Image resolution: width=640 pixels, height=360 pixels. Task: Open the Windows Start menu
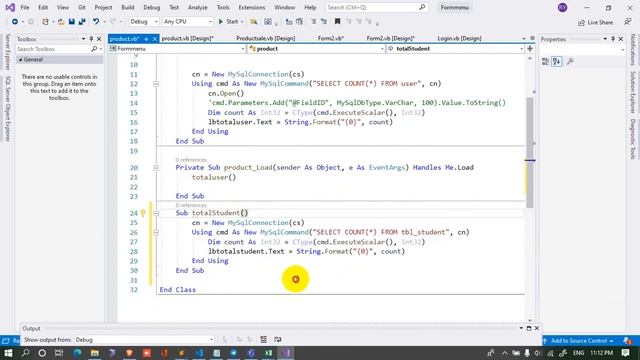[8, 353]
